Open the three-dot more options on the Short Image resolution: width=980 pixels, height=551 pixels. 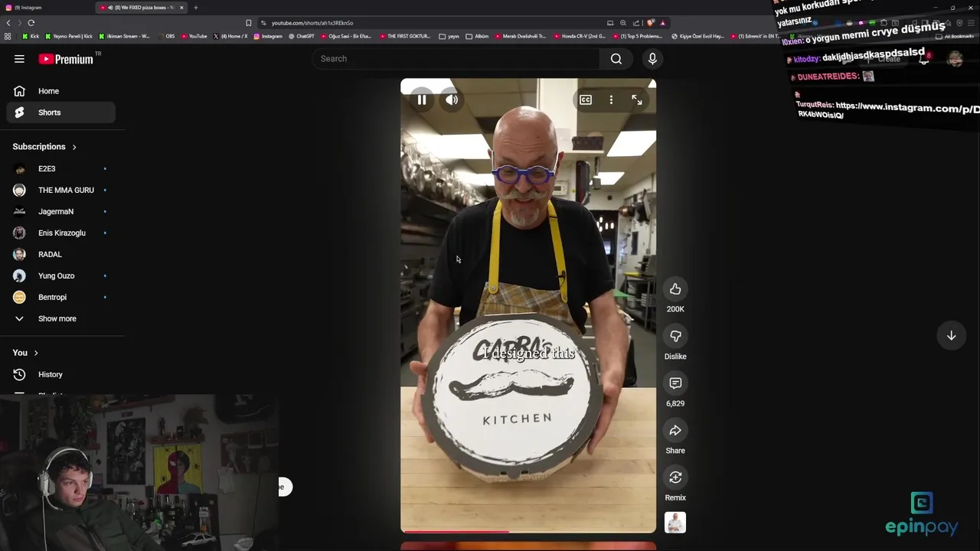(611, 100)
